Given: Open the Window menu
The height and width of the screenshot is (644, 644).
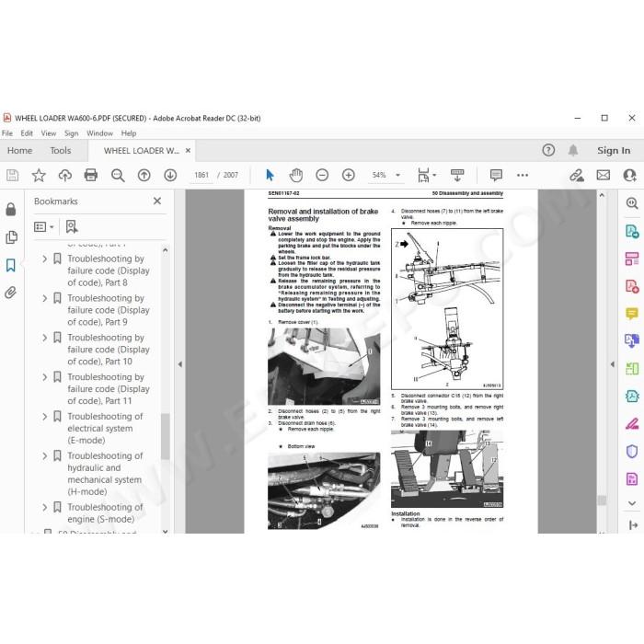Looking at the screenshot, I should coord(99,133).
